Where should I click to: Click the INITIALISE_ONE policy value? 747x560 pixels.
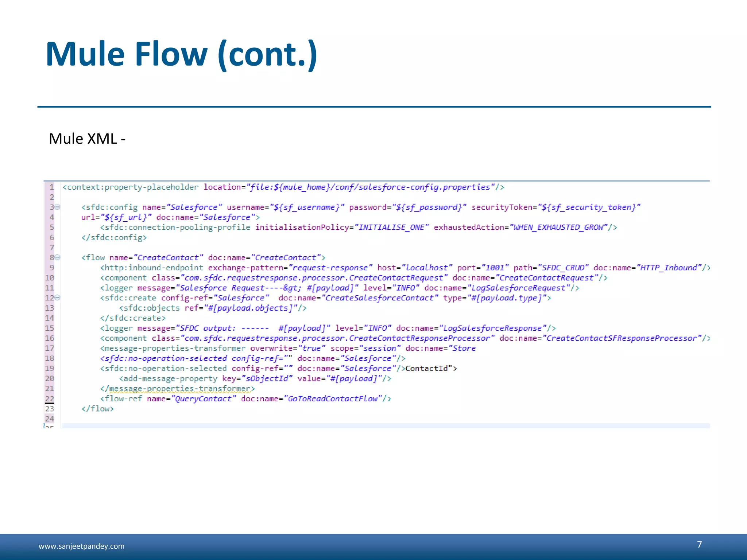click(391, 227)
